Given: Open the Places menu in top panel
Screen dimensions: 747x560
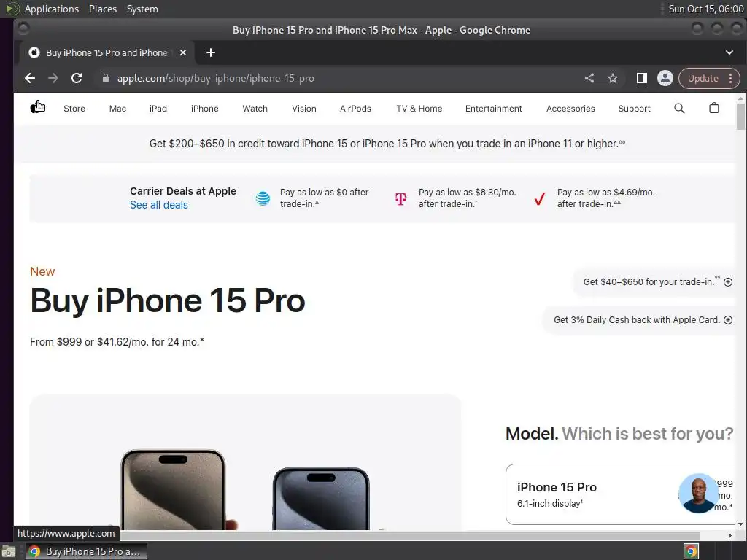Looking at the screenshot, I should click(102, 9).
